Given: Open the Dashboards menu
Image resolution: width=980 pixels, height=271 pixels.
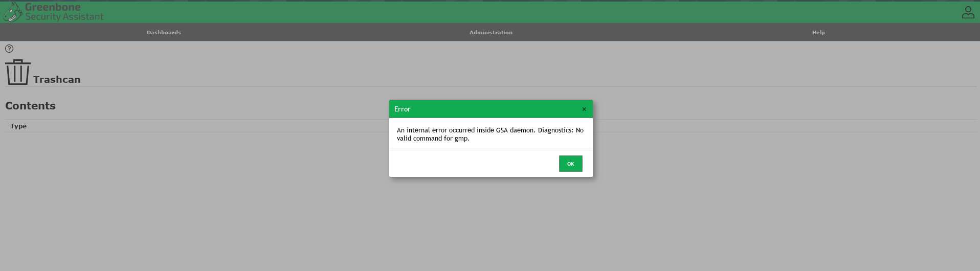Looking at the screenshot, I should [x=164, y=32].
